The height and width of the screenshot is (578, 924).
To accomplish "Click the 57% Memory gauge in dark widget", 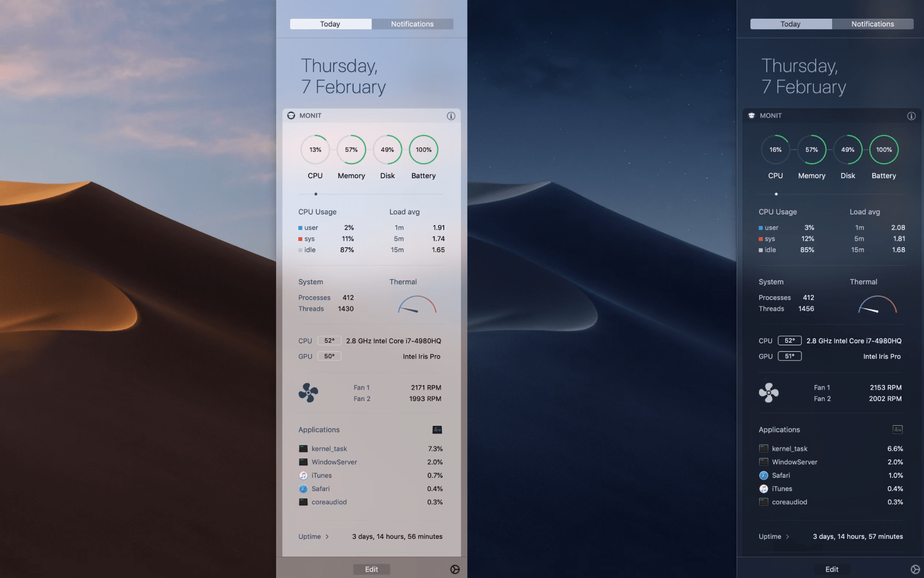I will tap(811, 149).
